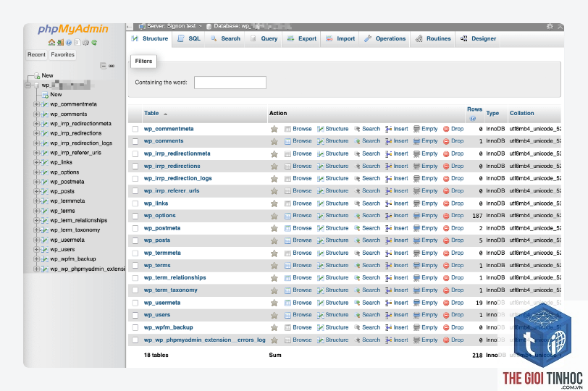Open the Query tab

264,38
